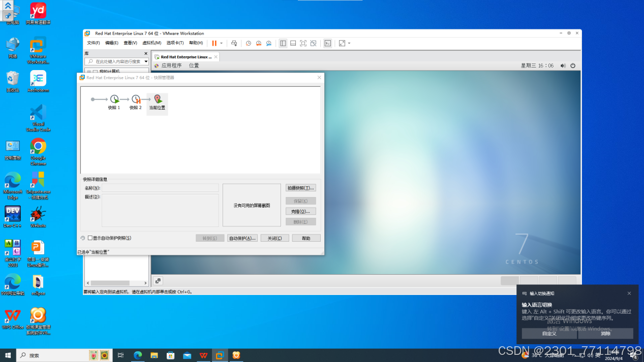Click the guest volume speaker icon
Image resolution: width=644 pixels, height=362 pixels.
click(563, 65)
